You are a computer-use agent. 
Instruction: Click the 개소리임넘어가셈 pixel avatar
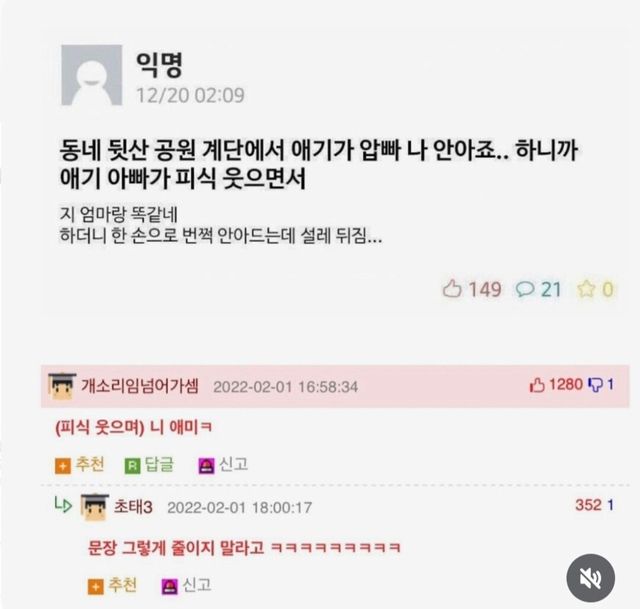pyautogui.click(x=62, y=386)
